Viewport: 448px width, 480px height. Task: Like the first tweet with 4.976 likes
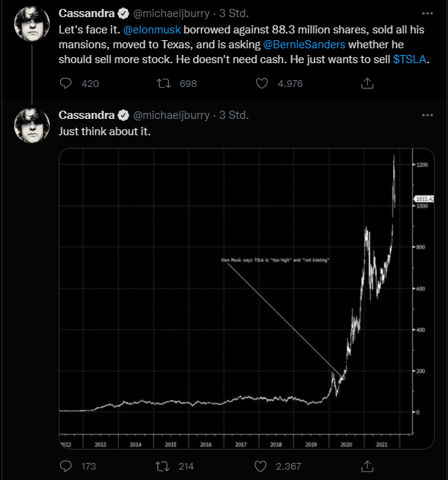pyautogui.click(x=262, y=84)
